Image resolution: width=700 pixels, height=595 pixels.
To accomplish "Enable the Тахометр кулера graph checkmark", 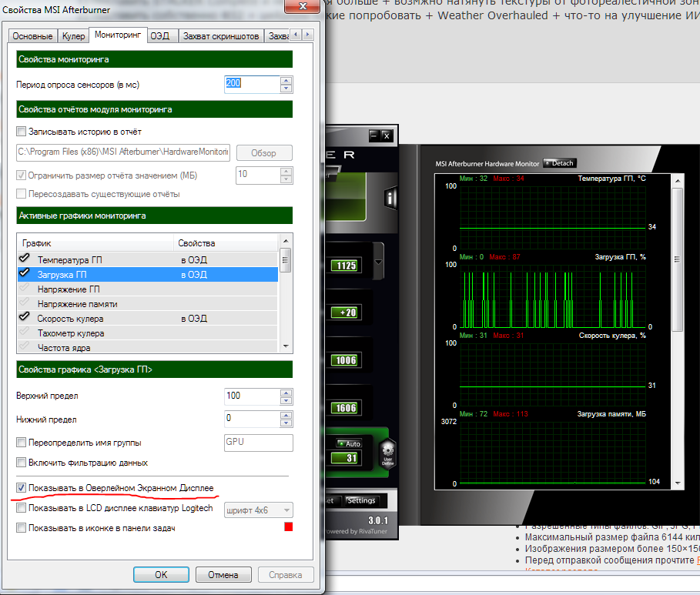I will (x=24, y=332).
